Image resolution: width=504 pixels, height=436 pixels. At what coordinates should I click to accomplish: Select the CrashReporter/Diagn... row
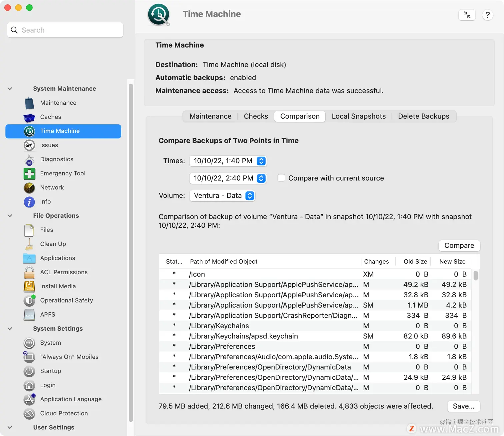point(315,316)
